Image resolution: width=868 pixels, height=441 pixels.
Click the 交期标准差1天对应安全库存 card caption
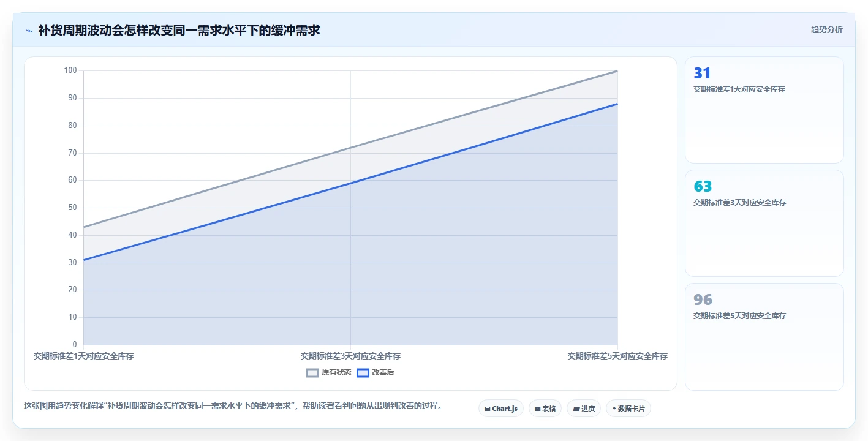[739, 89]
